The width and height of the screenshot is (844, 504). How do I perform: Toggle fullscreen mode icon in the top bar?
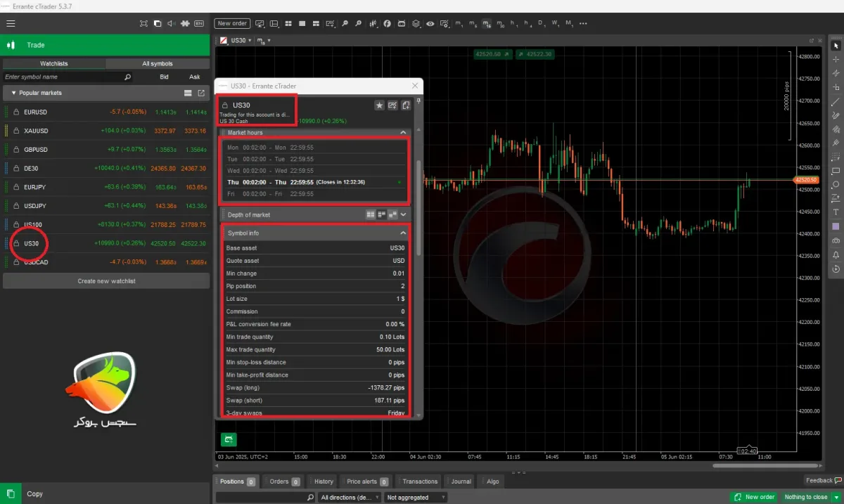coord(143,23)
